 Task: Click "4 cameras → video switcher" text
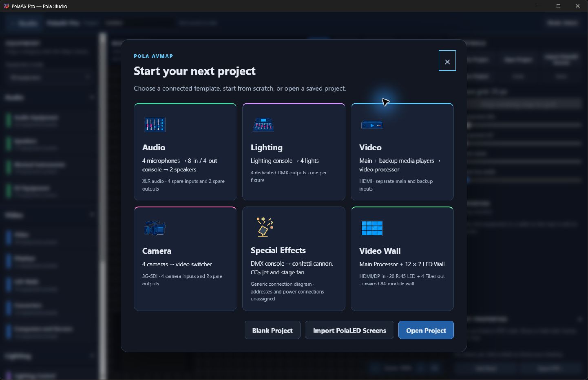(177, 264)
